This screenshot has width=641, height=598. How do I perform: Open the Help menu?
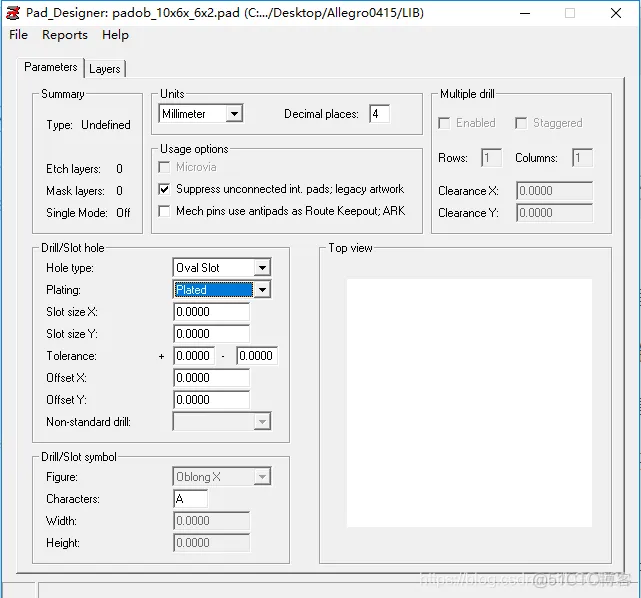115,35
